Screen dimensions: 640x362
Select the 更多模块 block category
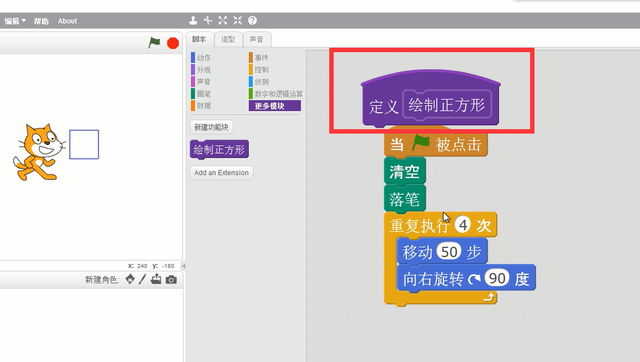[x=275, y=106]
